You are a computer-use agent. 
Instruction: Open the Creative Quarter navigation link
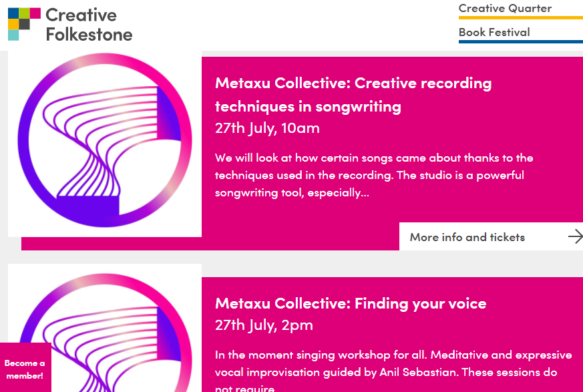pos(505,8)
